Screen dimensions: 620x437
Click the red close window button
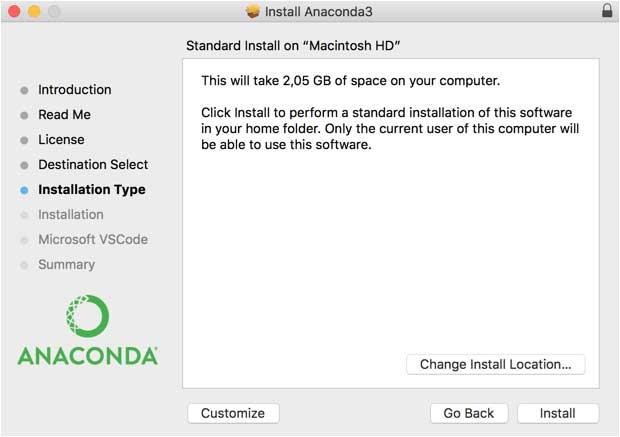[x=13, y=11]
